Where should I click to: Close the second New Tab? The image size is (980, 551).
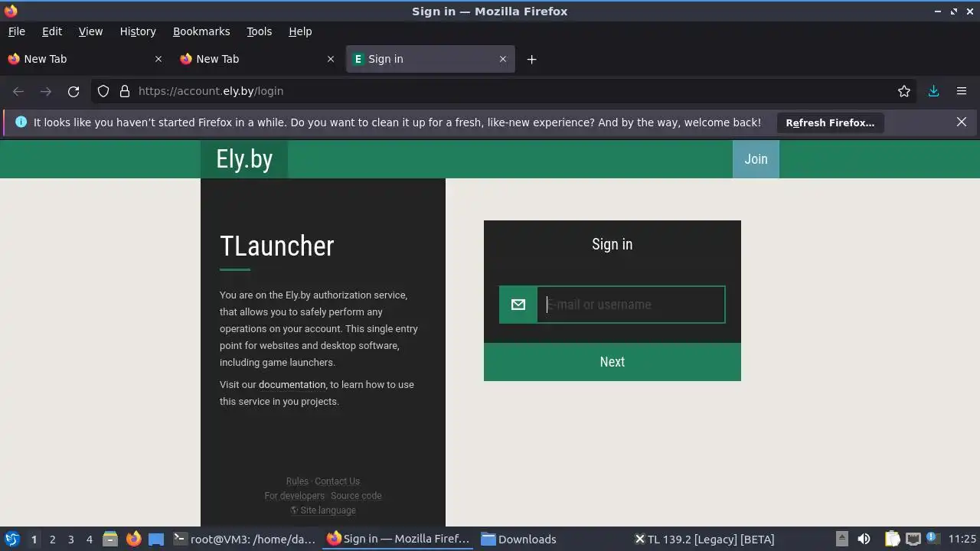tap(331, 59)
